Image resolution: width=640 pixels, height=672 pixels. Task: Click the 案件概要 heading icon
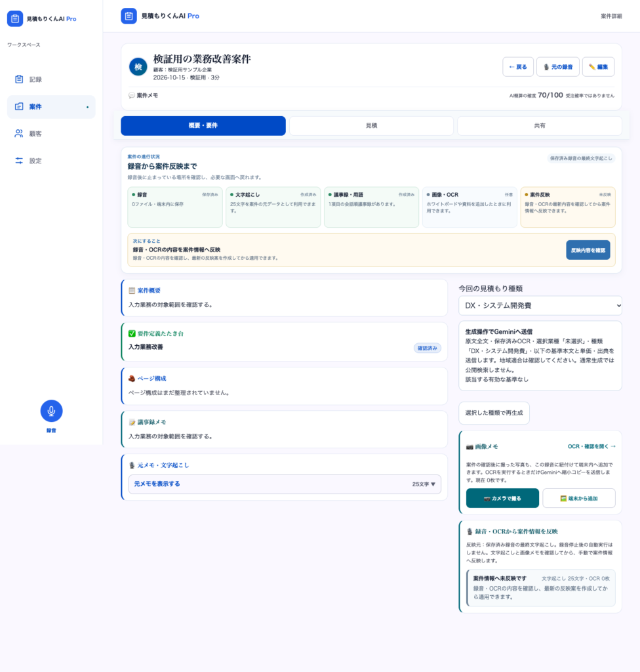pyautogui.click(x=132, y=291)
